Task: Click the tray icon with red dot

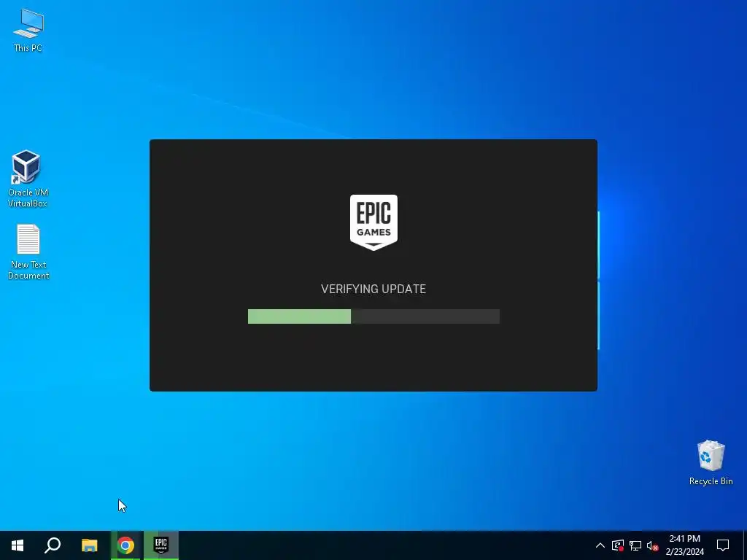Action: (x=618, y=545)
